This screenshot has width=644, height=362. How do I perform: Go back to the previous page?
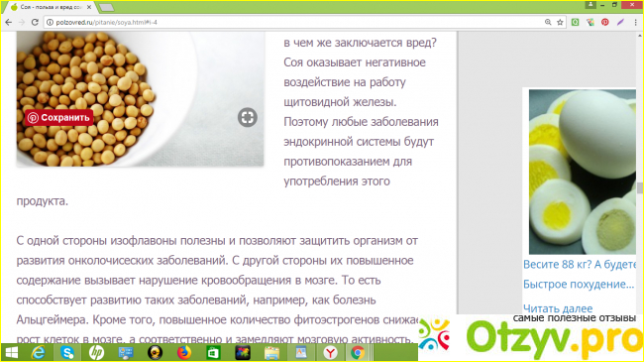tap(9, 22)
